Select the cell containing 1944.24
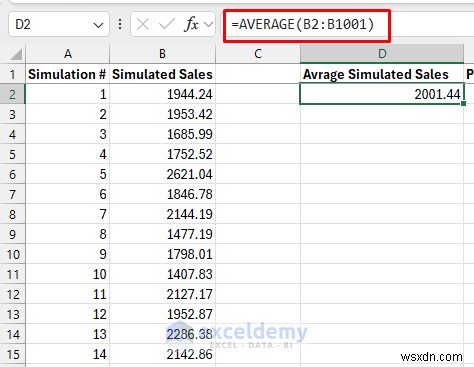 [162, 94]
